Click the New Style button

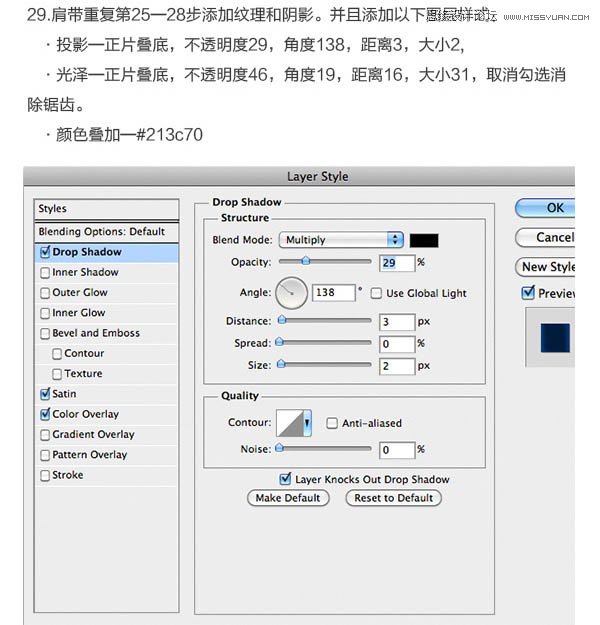545,267
